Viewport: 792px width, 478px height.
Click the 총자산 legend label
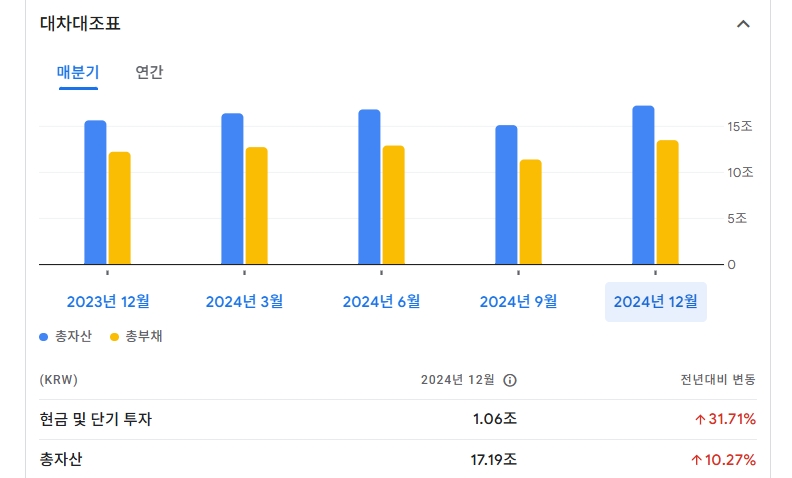pyautogui.click(x=73, y=337)
